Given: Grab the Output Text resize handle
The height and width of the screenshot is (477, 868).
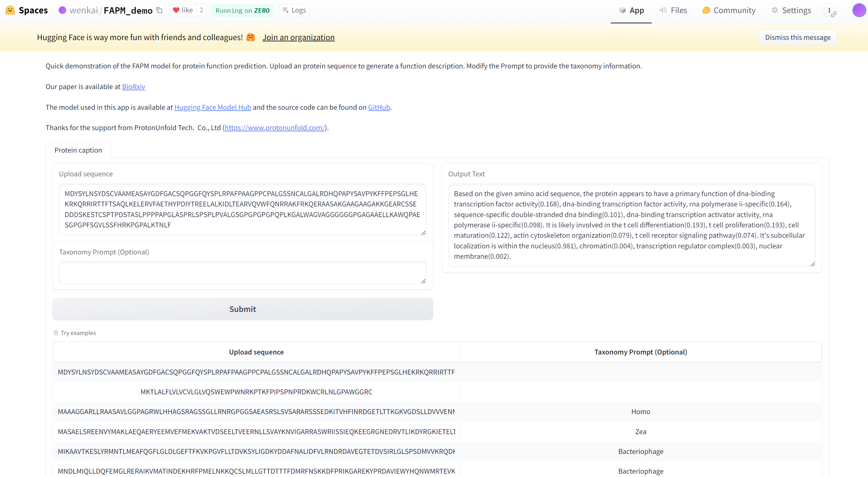Looking at the screenshot, I should (812, 264).
